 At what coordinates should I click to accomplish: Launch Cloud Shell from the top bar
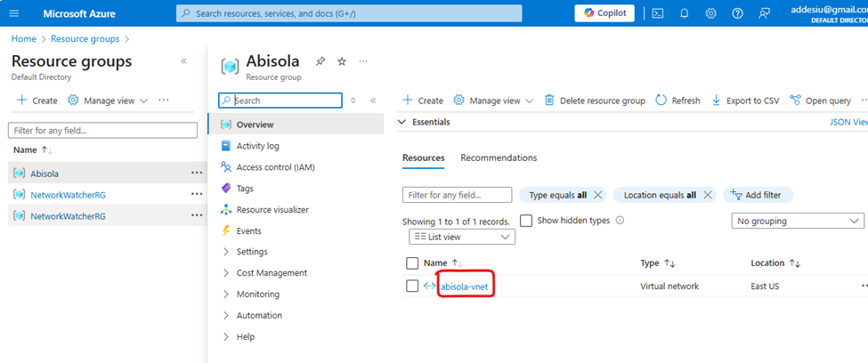[x=658, y=13]
